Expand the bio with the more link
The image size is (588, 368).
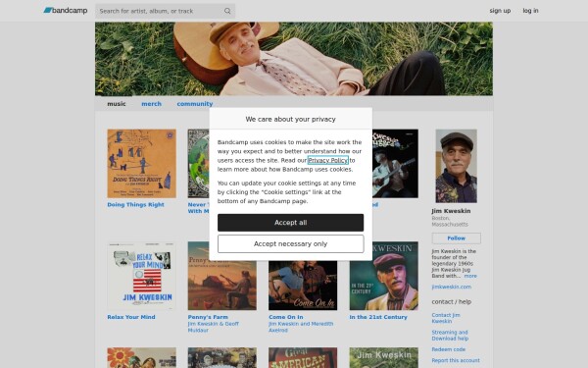click(x=470, y=276)
